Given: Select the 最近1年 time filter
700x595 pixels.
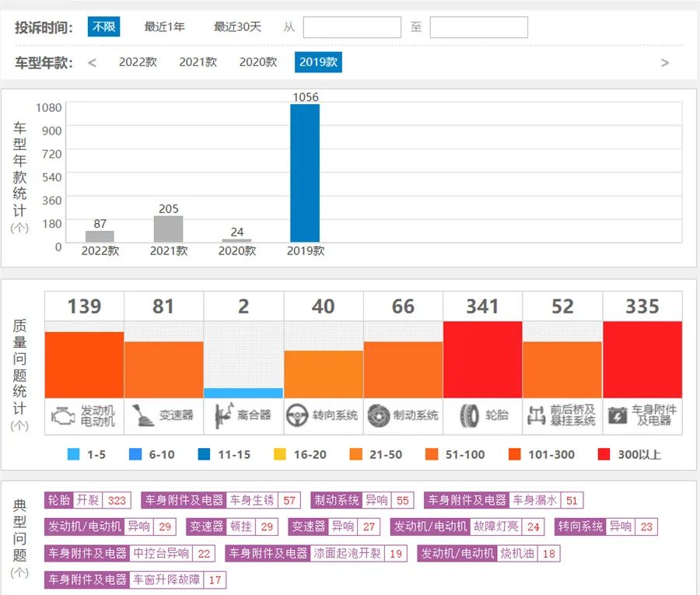Looking at the screenshot, I should (164, 27).
